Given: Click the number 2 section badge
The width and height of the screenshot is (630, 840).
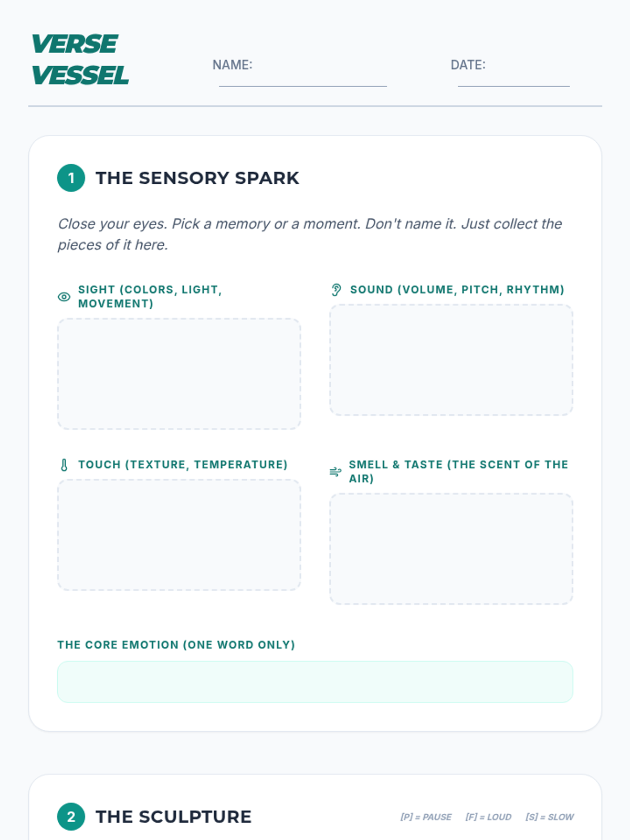Looking at the screenshot, I should point(71,816).
